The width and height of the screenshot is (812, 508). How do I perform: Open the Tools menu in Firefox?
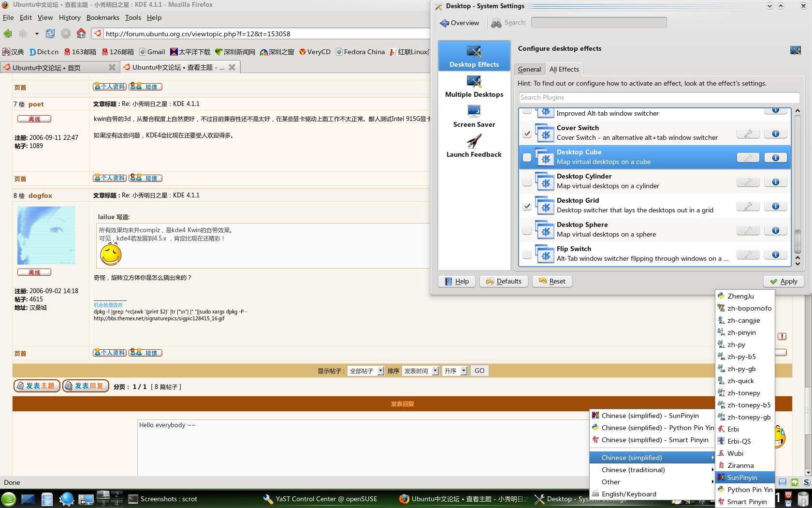(x=133, y=17)
